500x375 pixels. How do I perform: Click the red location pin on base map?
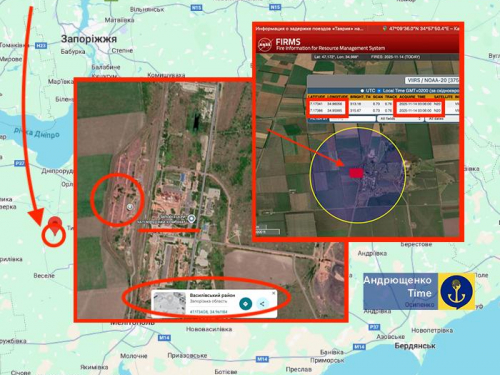coord(55,226)
